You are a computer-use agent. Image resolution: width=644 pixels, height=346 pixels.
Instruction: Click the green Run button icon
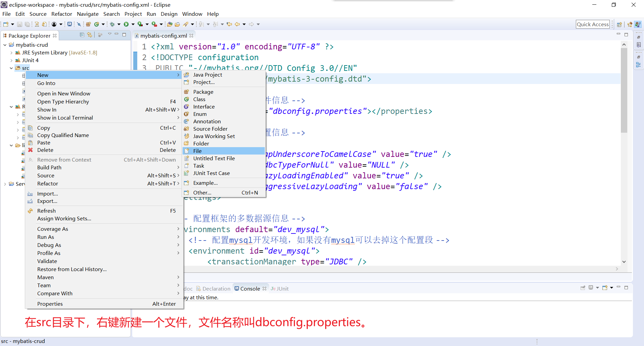click(x=126, y=24)
